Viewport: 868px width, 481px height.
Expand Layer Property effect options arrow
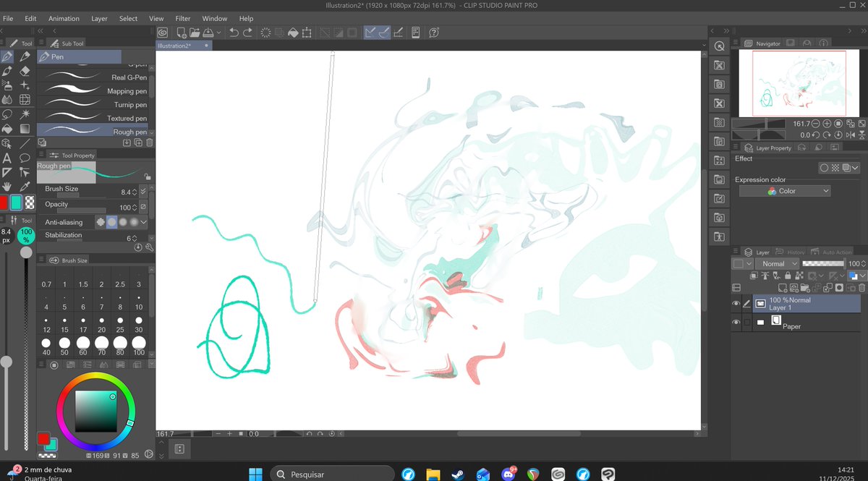pyautogui.click(x=856, y=168)
